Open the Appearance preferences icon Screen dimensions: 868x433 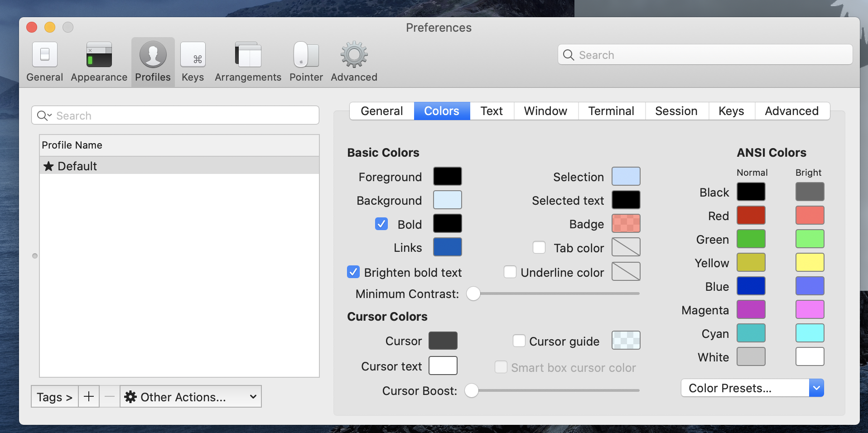click(99, 55)
